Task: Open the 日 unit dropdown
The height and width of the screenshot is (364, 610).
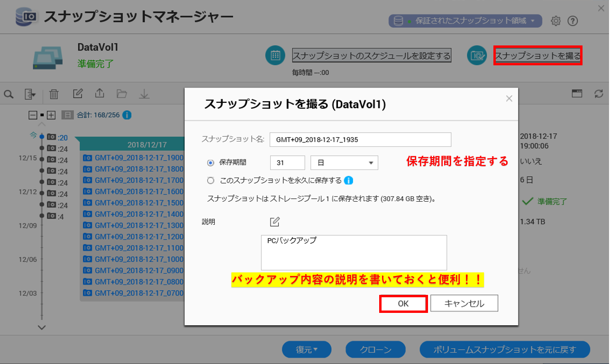Action: pos(344,163)
